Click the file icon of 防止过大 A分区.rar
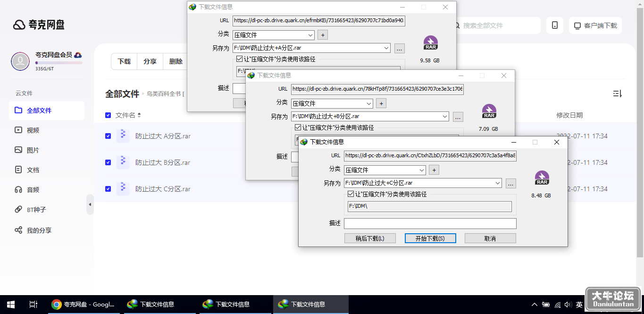The image size is (644, 314). click(123, 136)
